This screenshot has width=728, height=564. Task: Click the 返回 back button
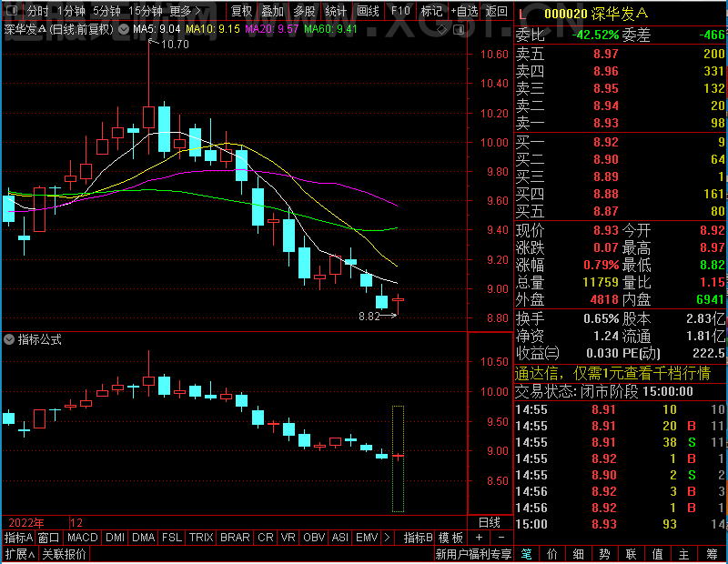[x=496, y=11]
